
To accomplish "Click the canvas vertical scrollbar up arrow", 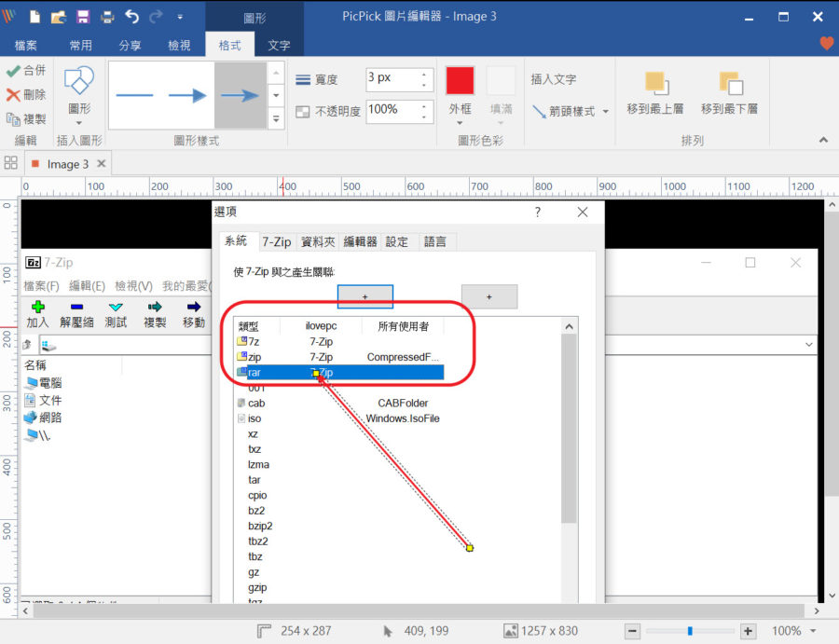I will pyautogui.click(x=832, y=205).
